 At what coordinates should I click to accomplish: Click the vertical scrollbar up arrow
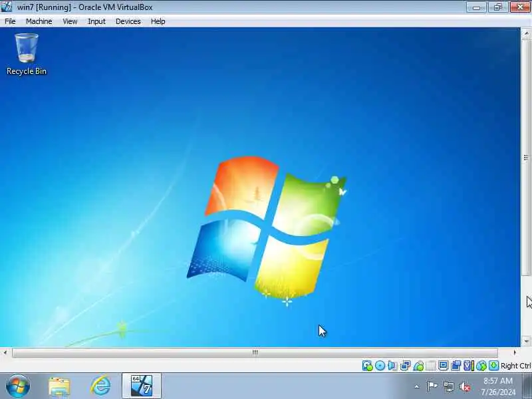[526, 34]
